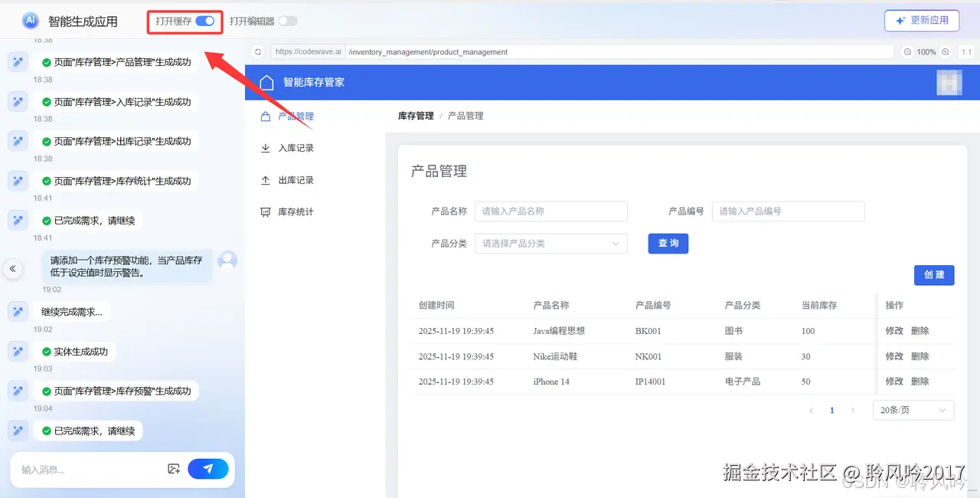980x498 pixels.
Task: Click the refresh icon in the preview toolbar
Action: click(x=257, y=52)
